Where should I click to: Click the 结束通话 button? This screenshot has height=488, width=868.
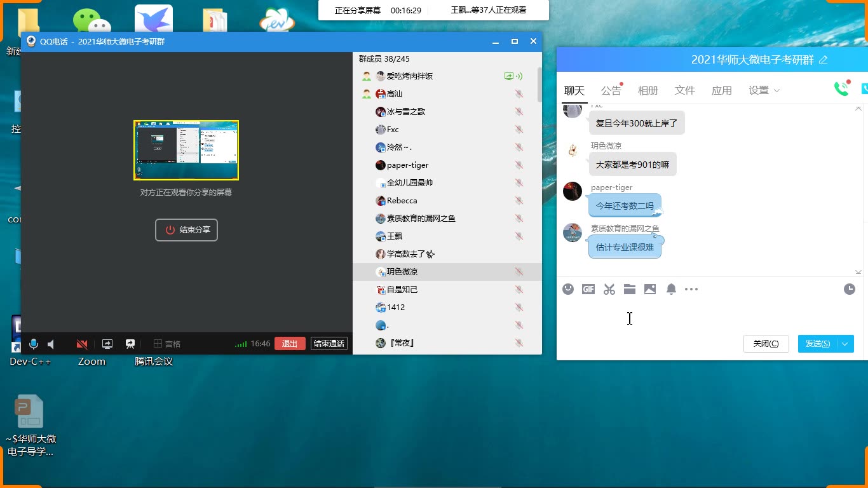tap(329, 344)
